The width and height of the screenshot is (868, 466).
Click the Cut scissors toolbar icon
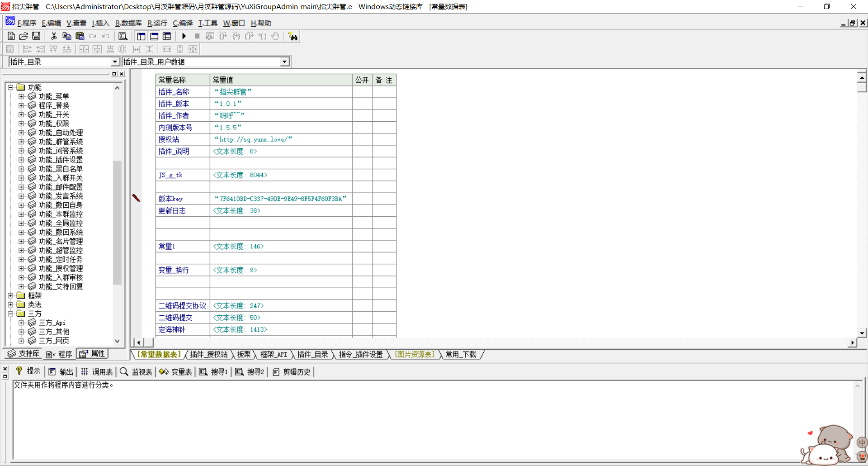54,36
